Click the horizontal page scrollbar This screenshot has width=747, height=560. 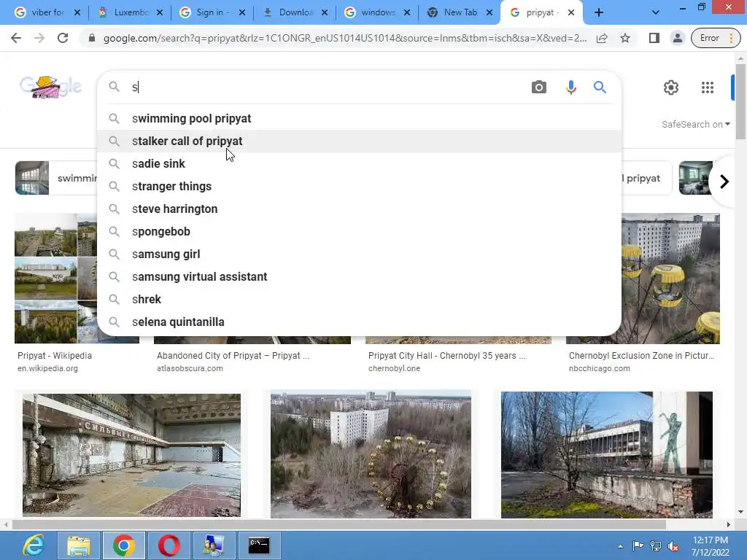tap(338, 525)
